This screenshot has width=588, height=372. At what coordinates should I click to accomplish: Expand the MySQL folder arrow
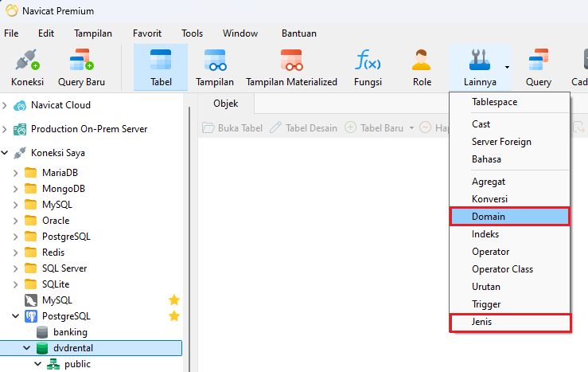tap(15, 205)
